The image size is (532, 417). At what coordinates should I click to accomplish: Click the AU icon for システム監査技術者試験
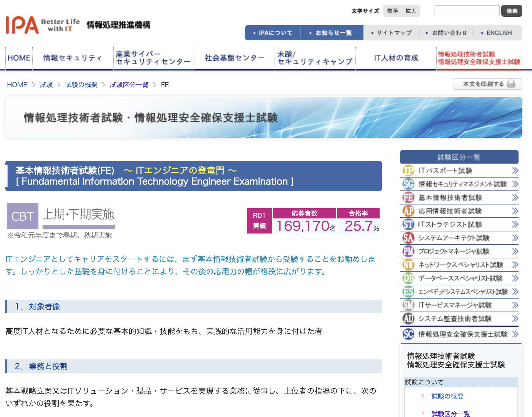(x=408, y=319)
